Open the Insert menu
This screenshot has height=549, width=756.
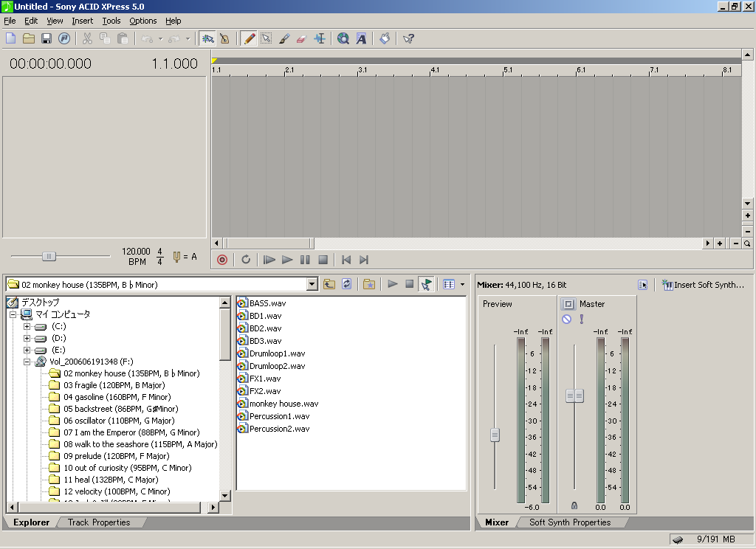pyautogui.click(x=83, y=21)
